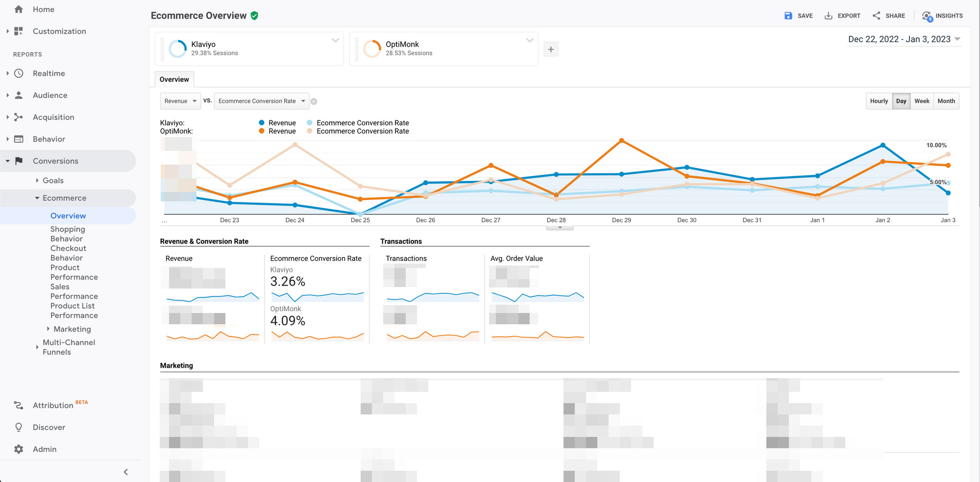Open the Revenue metric dropdown
The image size is (980, 482).
click(x=180, y=101)
